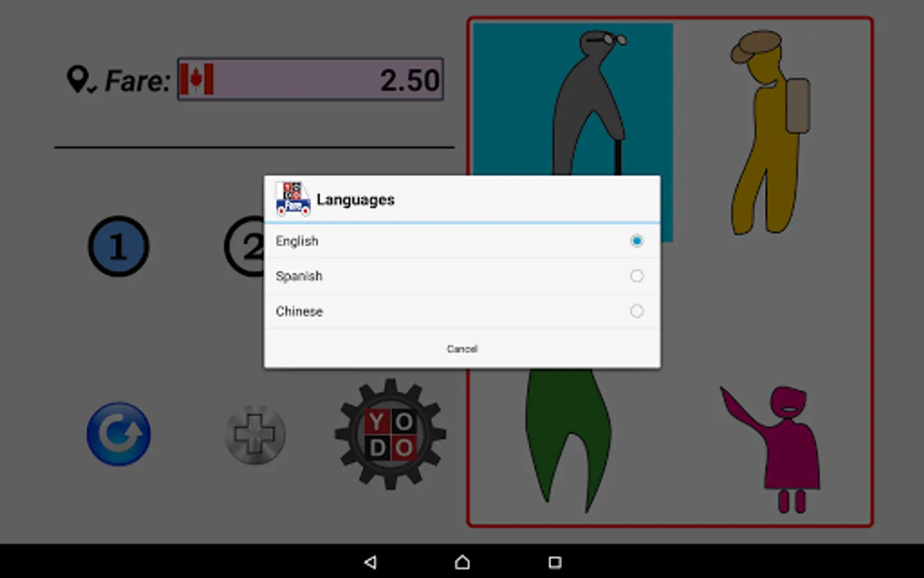Open the YODO gear settings icon
Image resolution: width=924 pixels, height=578 pixels.
pyautogui.click(x=391, y=434)
